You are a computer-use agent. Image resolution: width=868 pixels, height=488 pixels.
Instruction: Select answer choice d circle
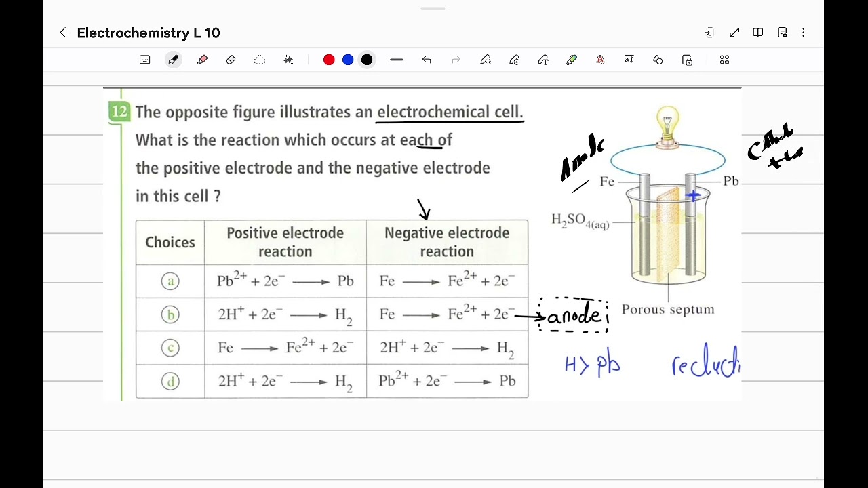tap(170, 381)
